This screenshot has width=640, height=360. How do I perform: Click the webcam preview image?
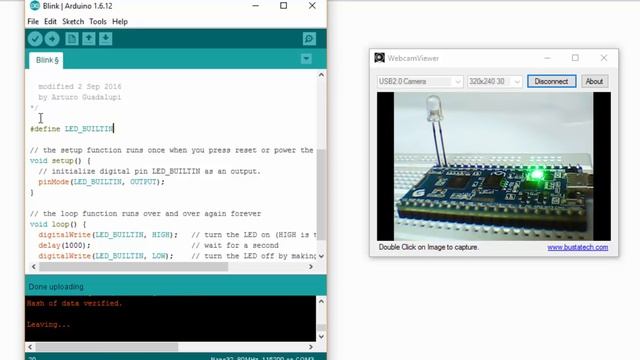(x=494, y=166)
